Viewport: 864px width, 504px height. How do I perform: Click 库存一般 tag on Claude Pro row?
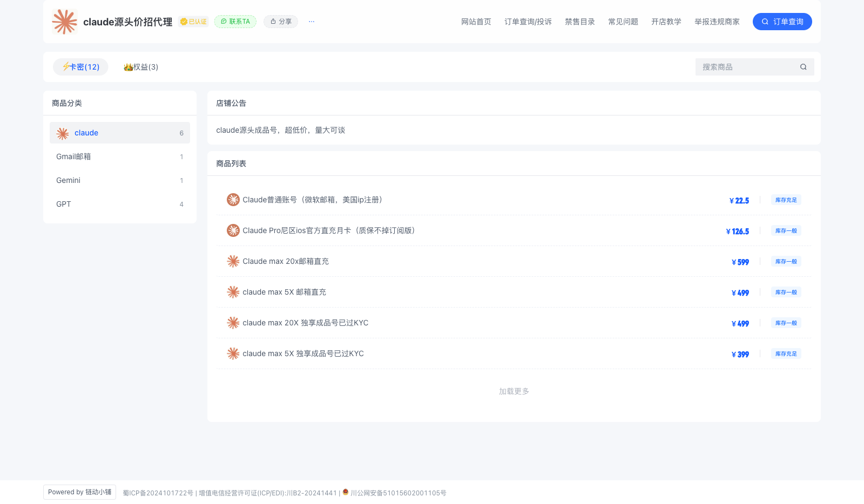point(786,230)
